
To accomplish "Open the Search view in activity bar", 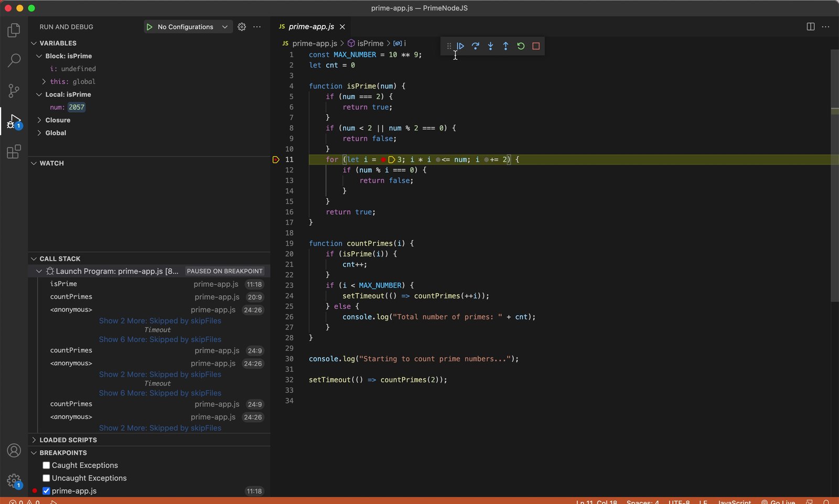I will pyautogui.click(x=14, y=60).
